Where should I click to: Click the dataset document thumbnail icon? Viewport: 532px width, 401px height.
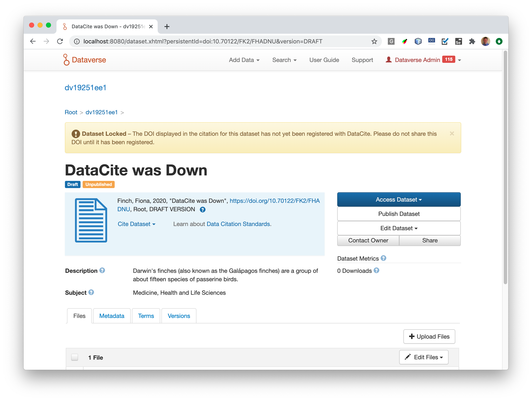coord(91,220)
